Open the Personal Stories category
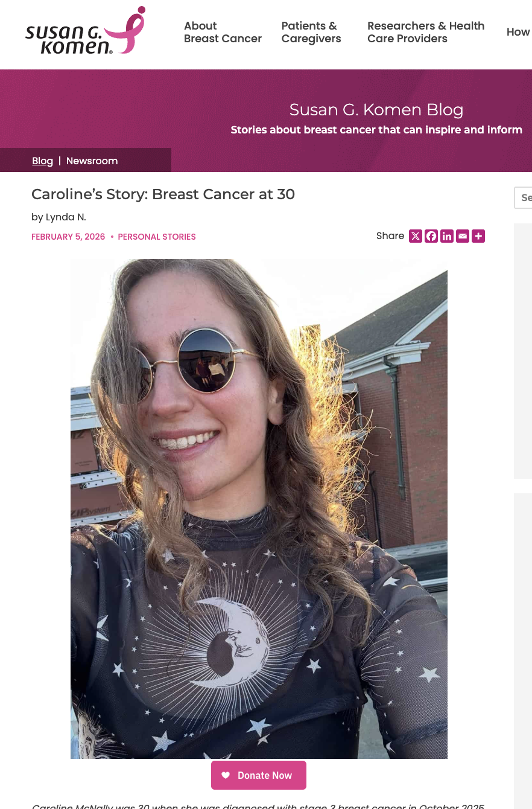 tap(157, 237)
